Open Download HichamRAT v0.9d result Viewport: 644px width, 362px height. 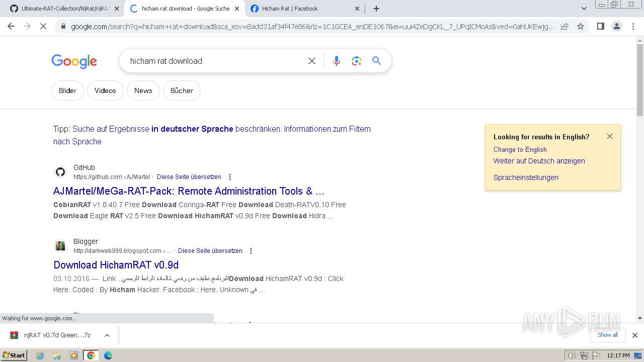coord(116,265)
